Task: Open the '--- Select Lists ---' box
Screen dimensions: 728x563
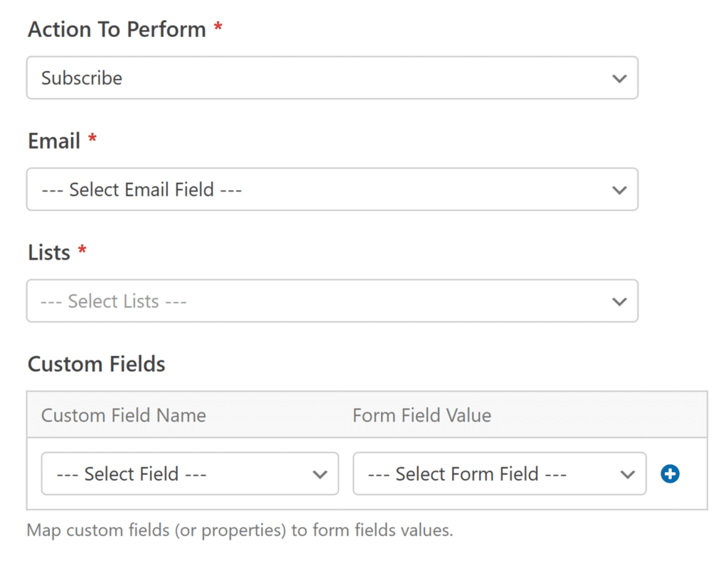Action: [x=332, y=301]
